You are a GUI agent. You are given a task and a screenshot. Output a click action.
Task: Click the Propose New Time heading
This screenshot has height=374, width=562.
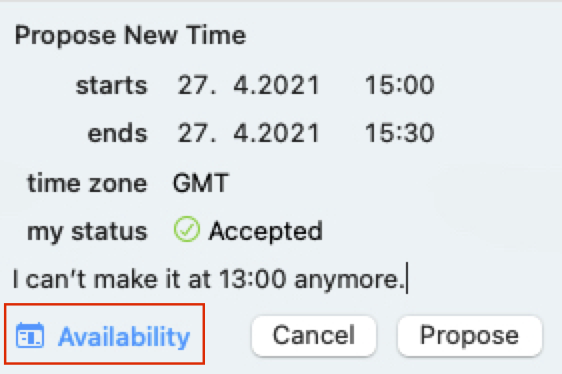[130, 35]
